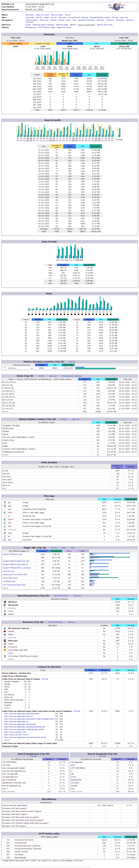Open the /support-files/amc.css page URL
139x868 pixels.
12,554
